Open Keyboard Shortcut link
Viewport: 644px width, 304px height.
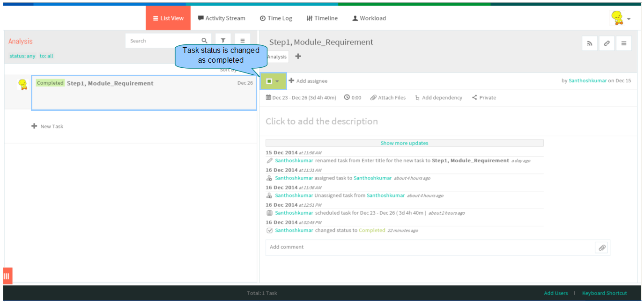tap(605, 293)
